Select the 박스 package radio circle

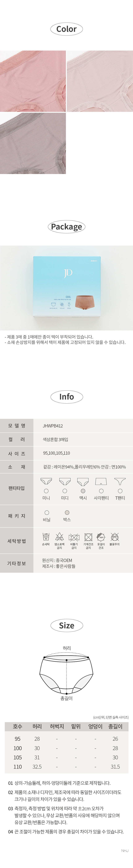click(67, 512)
